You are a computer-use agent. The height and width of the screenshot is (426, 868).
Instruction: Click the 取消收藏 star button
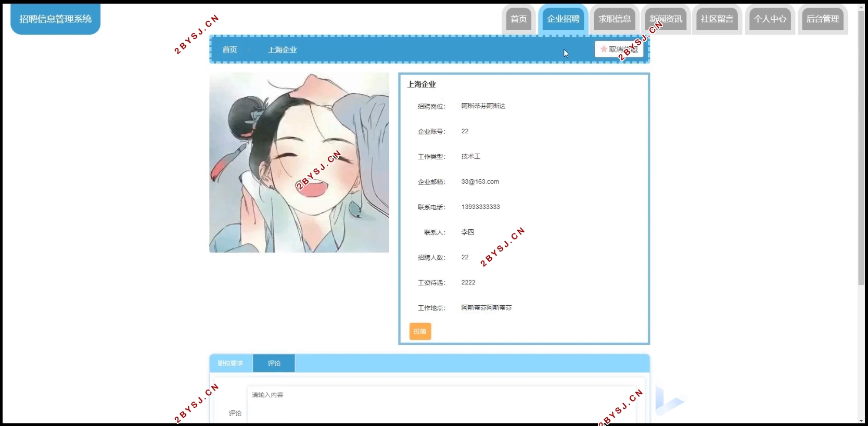pyautogui.click(x=619, y=49)
